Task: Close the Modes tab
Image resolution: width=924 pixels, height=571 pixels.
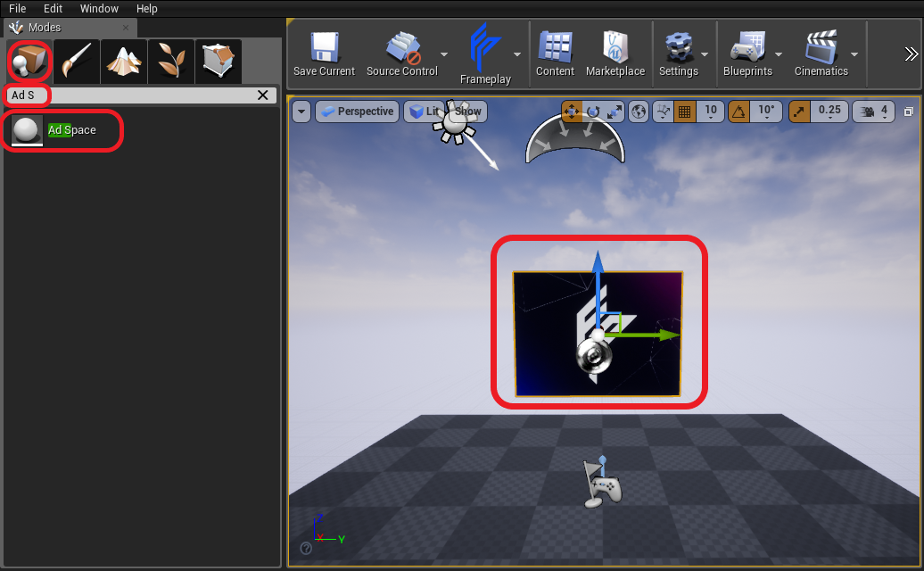Action: pyautogui.click(x=126, y=28)
